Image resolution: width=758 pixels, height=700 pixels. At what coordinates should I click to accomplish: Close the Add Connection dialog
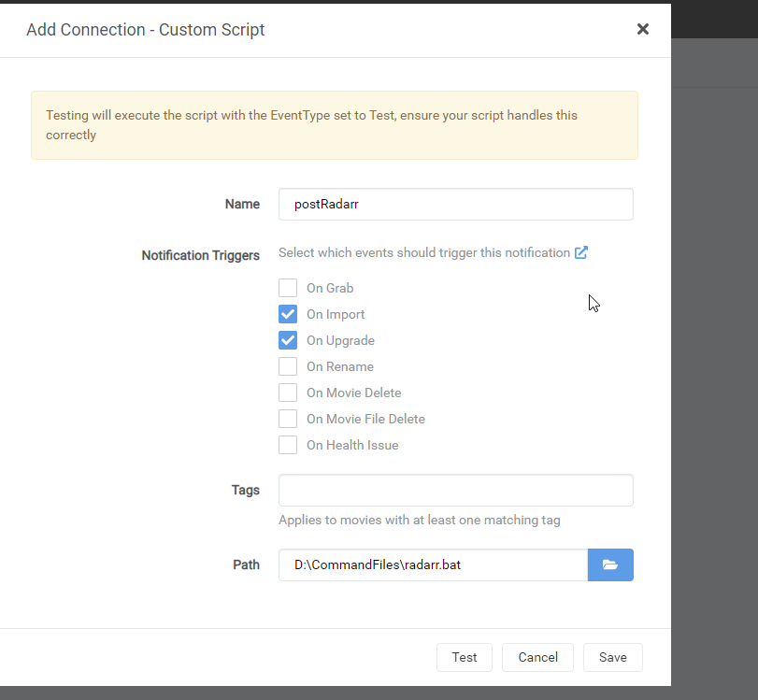pyautogui.click(x=643, y=29)
